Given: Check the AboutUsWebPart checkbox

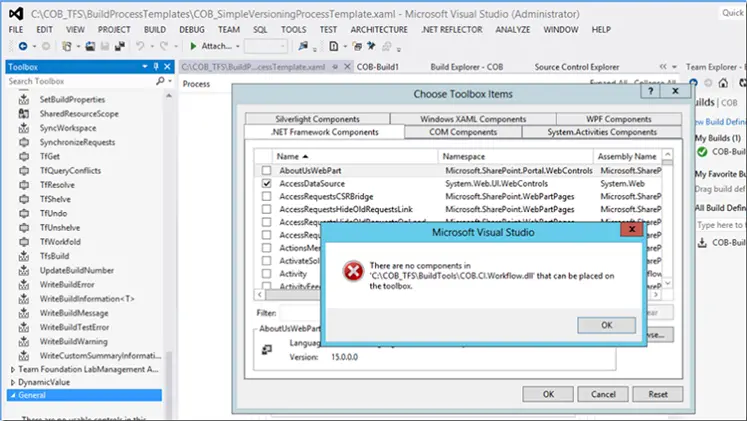Looking at the screenshot, I should 266,171.
